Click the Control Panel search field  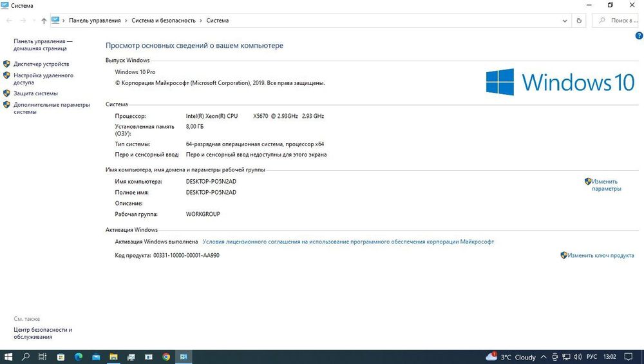[x=615, y=21]
